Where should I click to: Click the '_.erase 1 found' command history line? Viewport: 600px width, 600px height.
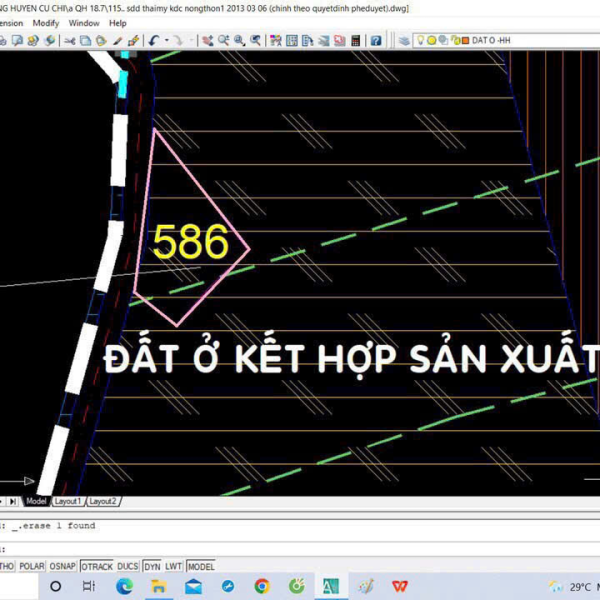53,526
